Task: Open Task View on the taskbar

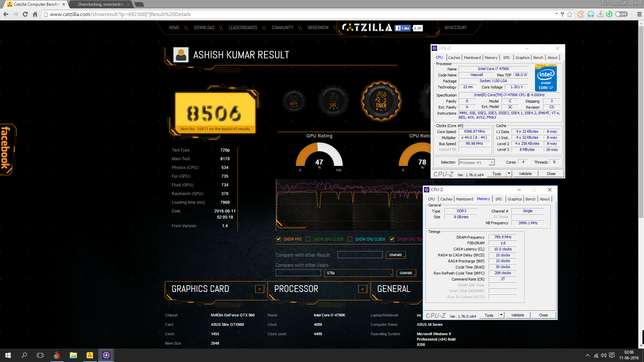Action: click(x=40, y=355)
